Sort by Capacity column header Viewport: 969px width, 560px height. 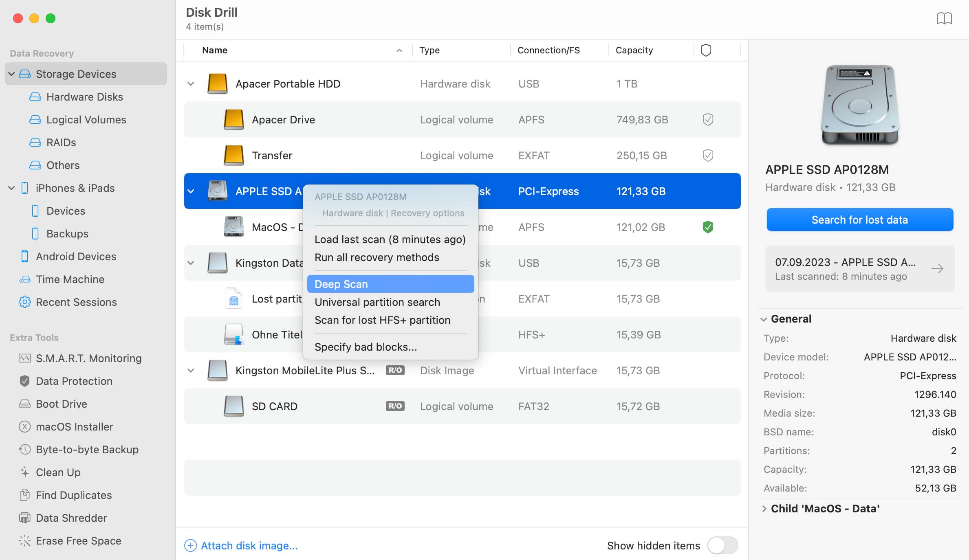(651, 50)
